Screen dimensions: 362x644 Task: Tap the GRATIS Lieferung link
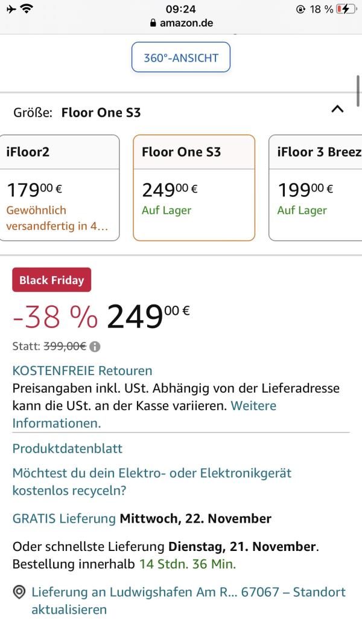click(x=64, y=518)
